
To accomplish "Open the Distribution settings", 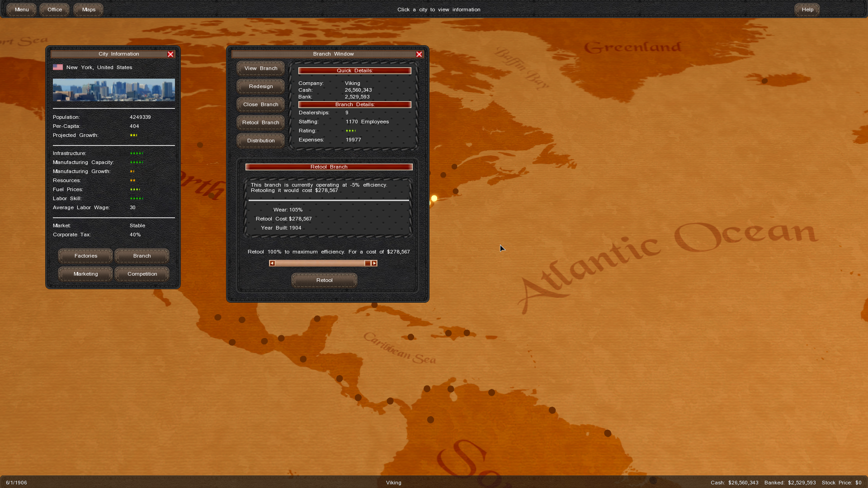I will tap(261, 141).
